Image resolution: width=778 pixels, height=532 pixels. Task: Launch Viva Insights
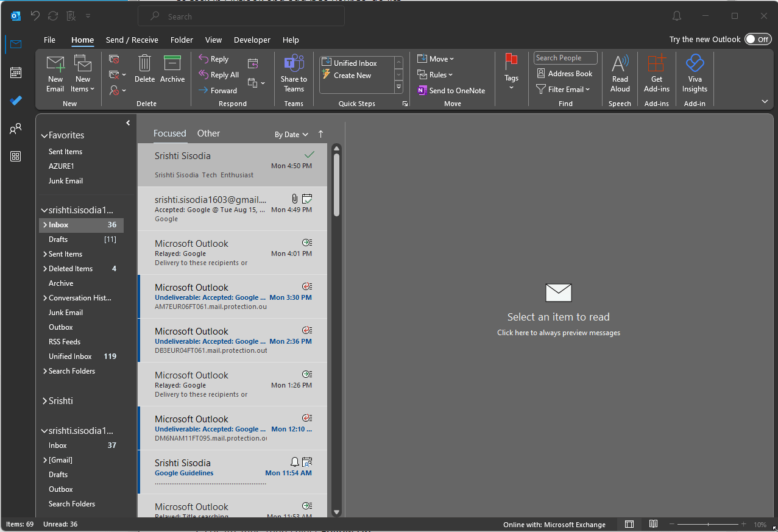click(x=695, y=73)
